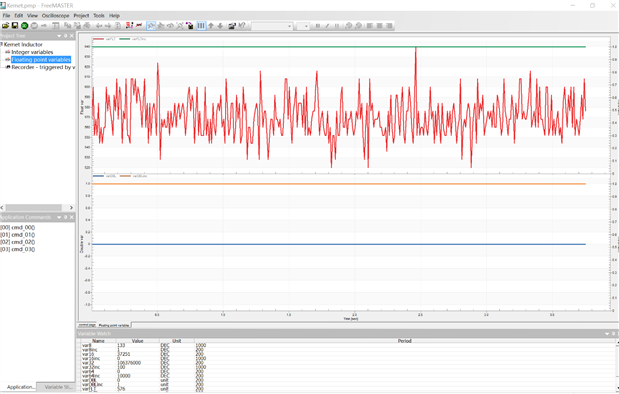Open the Edit menu
This screenshot has width=619, height=394.
coord(19,15)
